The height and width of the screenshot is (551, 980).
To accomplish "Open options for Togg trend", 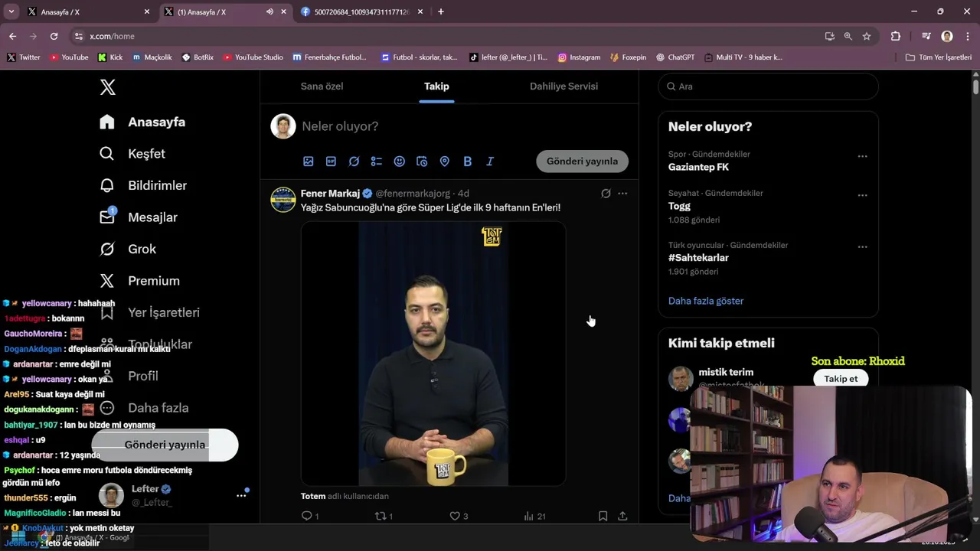I will (x=862, y=195).
